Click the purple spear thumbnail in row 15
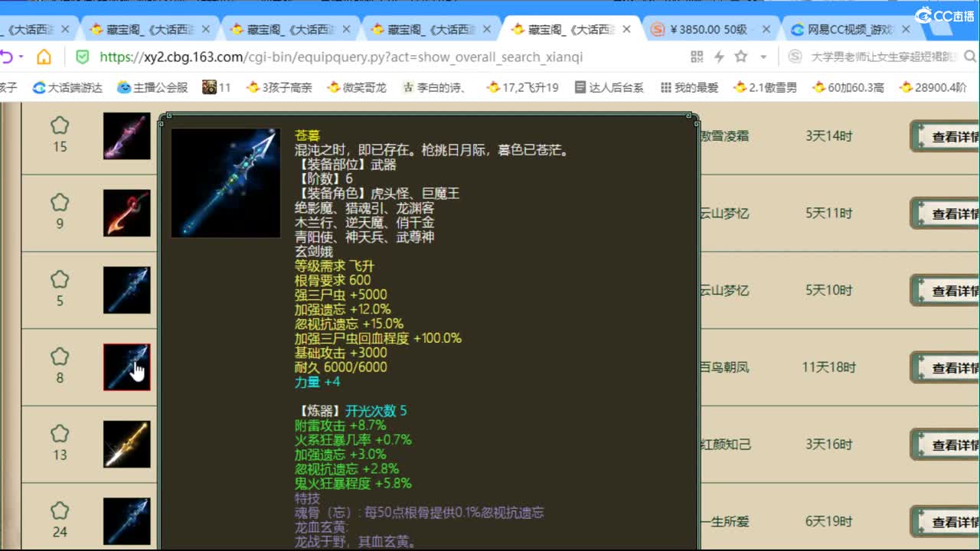The height and width of the screenshot is (551, 980). tap(127, 136)
